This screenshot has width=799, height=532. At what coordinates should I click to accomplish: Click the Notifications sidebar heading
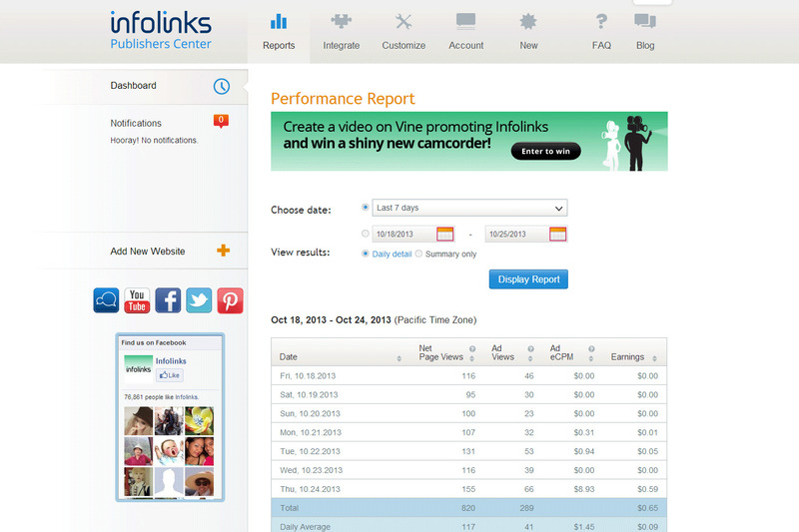point(136,123)
